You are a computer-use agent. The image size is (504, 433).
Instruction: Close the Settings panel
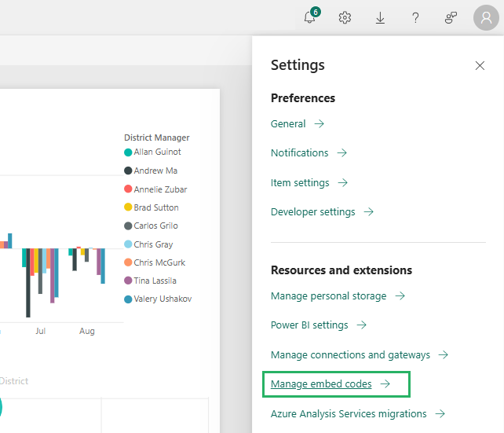pos(480,66)
